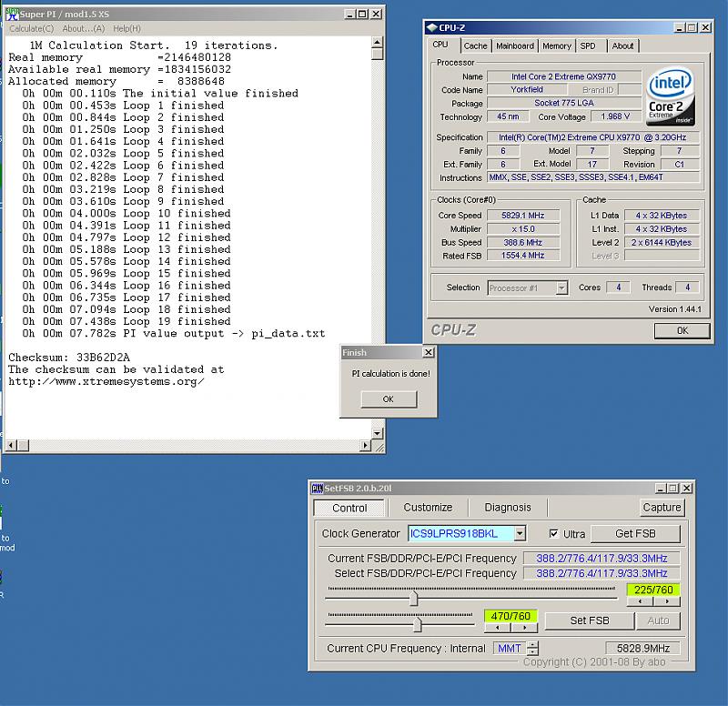This screenshot has width=728, height=706.
Task: Click the Super PI horizontal scrollbar right arrow
Action: 366,446
